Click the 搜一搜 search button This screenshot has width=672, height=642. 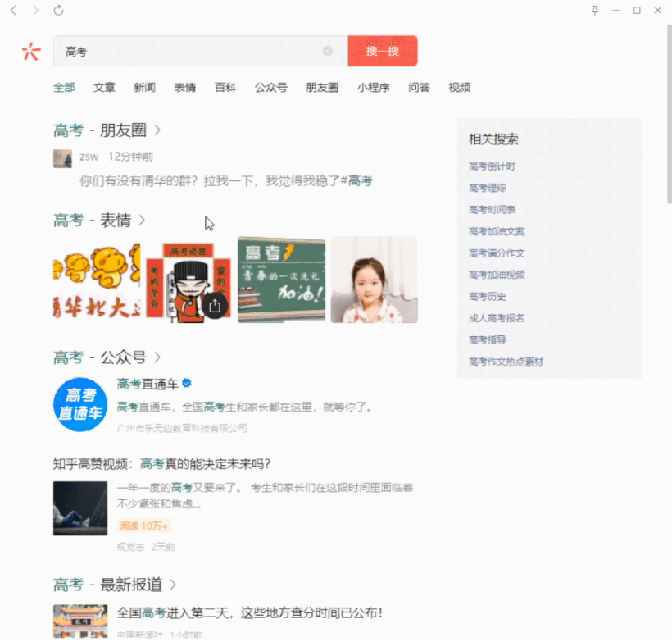coord(383,51)
